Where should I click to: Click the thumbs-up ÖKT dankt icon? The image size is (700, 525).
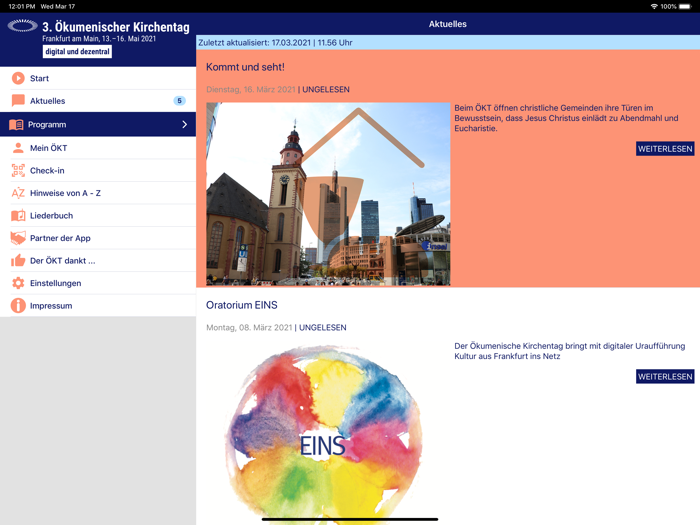pos(18,260)
